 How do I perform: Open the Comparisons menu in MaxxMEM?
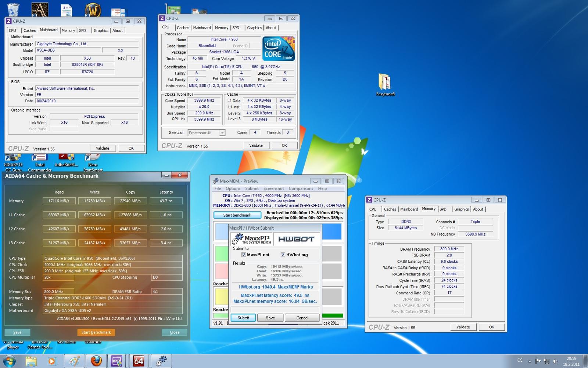(x=301, y=188)
